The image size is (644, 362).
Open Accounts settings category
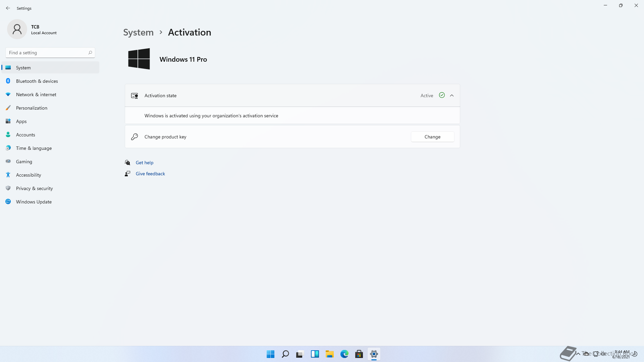(50, 134)
